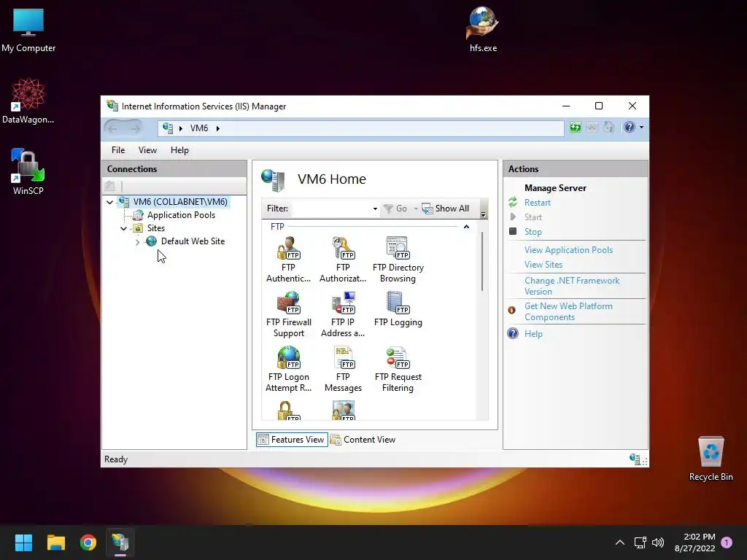Click View Application Pools action link
This screenshot has width=747, height=560.
pyautogui.click(x=568, y=250)
